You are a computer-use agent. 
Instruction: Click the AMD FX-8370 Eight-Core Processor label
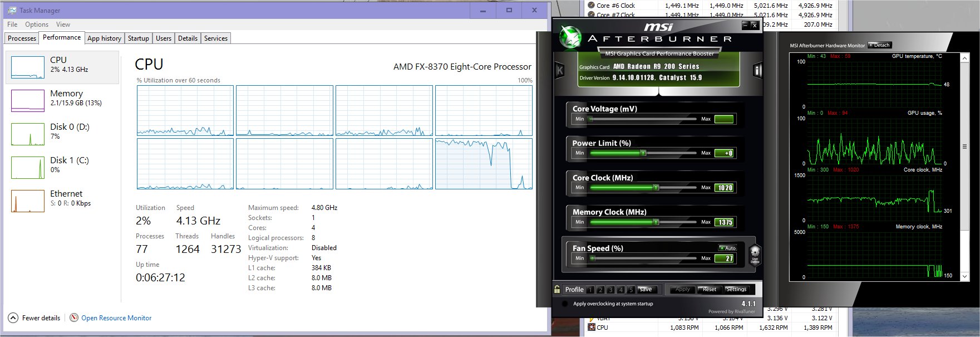(x=462, y=67)
